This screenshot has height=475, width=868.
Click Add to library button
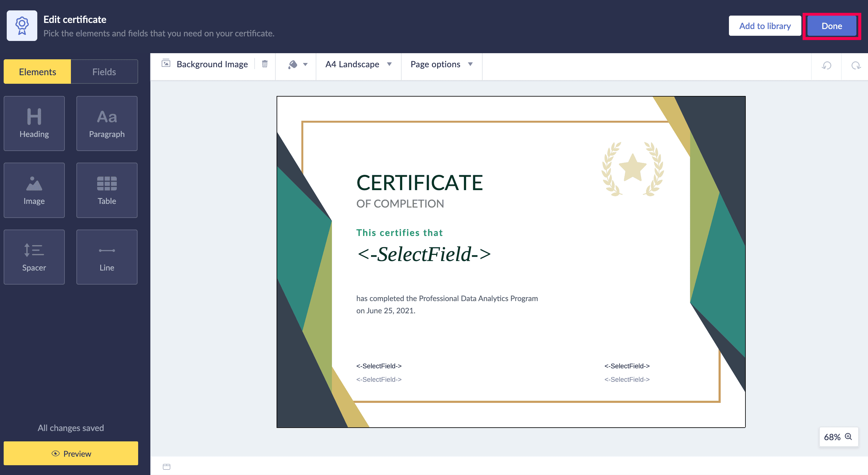pyautogui.click(x=765, y=26)
